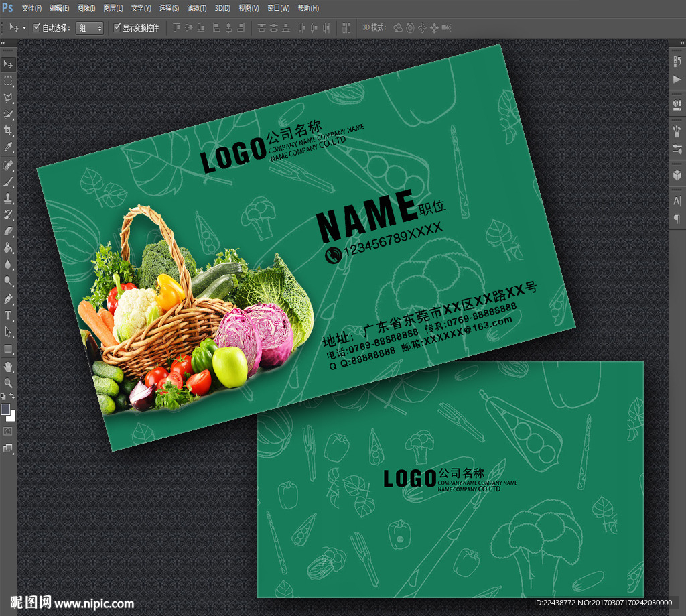
Task: Select the Healing Brush tool
Action: pyautogui.click(x=8, y=166)
